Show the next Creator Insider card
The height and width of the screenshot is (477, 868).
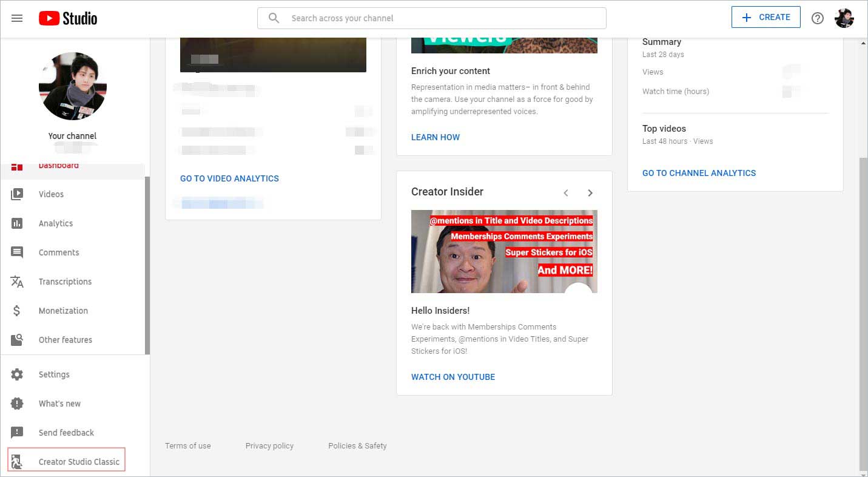pos(590,192)
